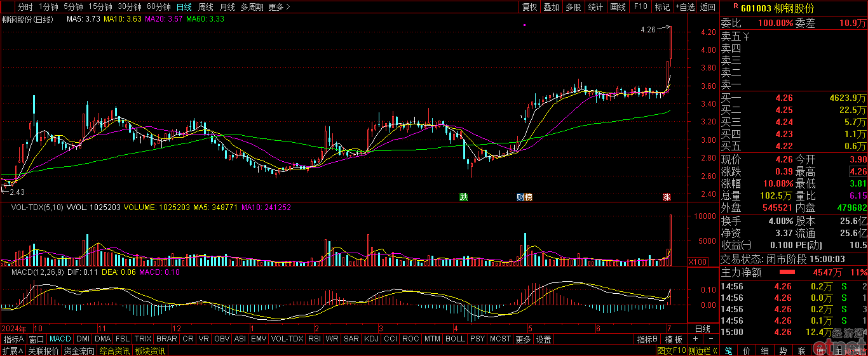
Task: Click the 主力净额 red bar indicator
Action: point(787,272)
